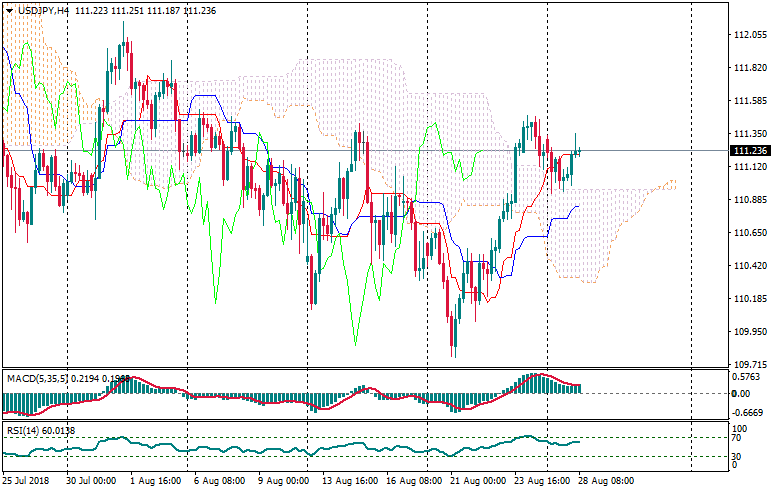Click the RSI 70 level label

(x=738, y=438)
